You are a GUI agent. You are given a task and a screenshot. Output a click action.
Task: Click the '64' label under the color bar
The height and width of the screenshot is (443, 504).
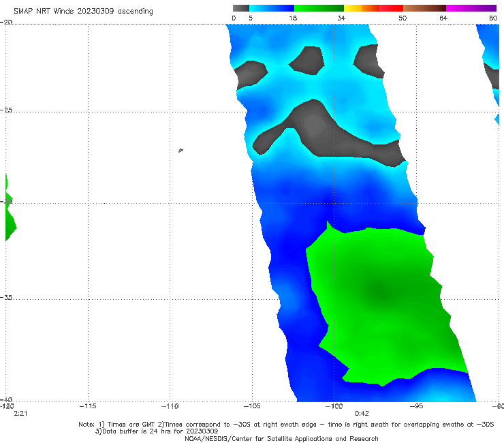coord(443,18)
